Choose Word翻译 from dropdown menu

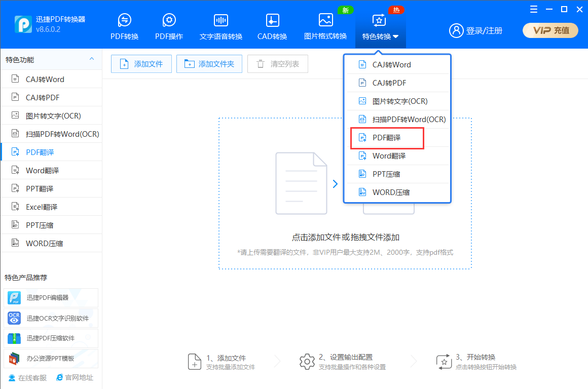click(397, 156)
